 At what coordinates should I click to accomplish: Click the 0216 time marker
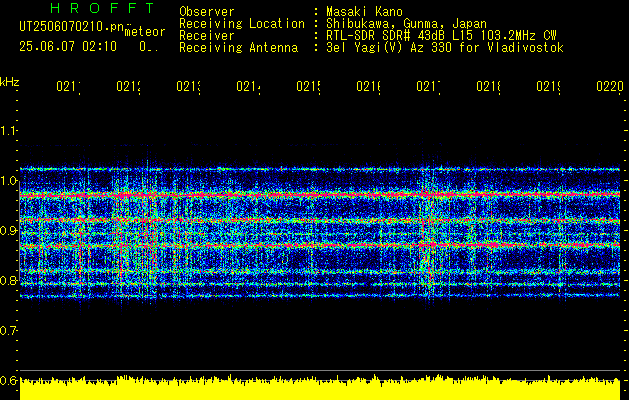coord(369,86)
